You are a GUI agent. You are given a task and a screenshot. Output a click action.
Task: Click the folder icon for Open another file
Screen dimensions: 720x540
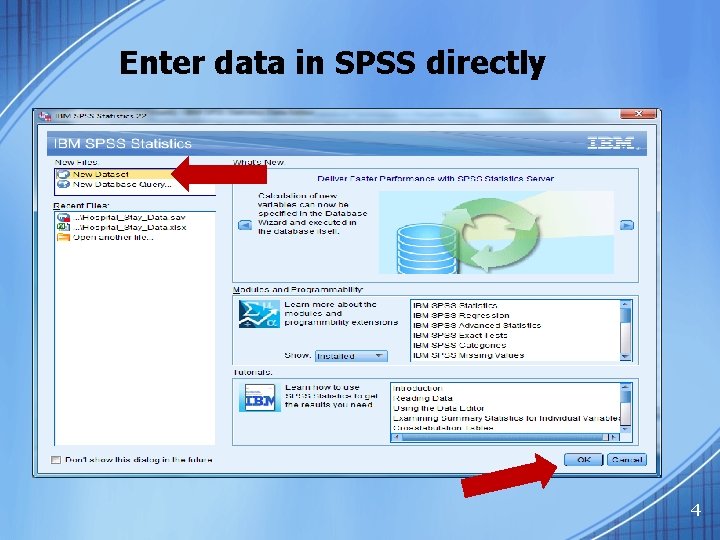tap(63, 237)
